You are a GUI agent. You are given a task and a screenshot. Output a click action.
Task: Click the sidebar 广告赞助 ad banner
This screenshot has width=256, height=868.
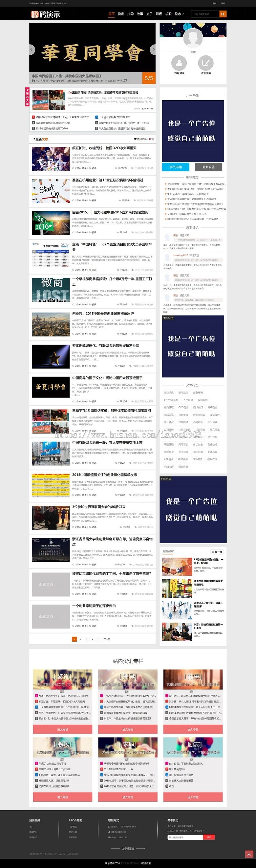pos(193,131)
